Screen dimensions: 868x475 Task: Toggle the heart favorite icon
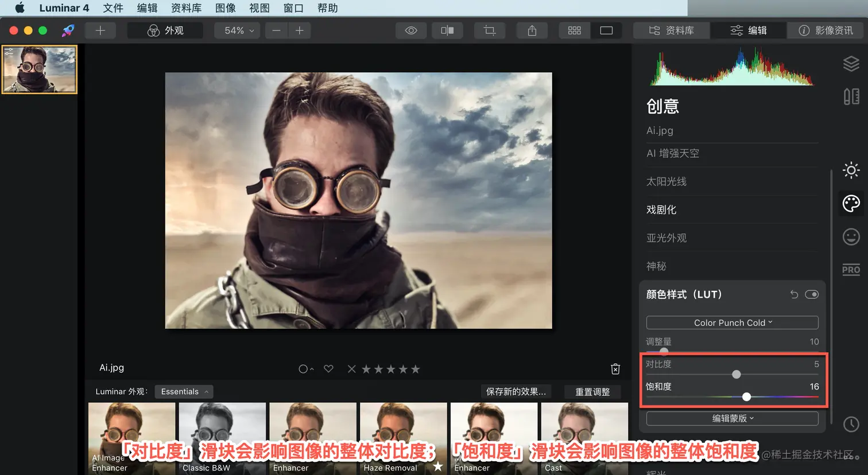pyautogui.click(x=328, y=369)
